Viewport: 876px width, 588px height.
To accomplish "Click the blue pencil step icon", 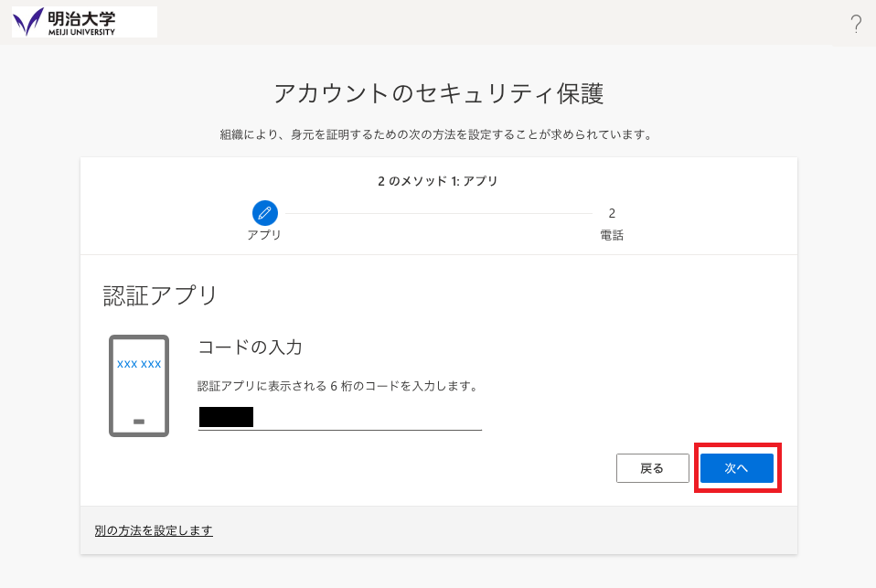I will [x=264, y=213].
